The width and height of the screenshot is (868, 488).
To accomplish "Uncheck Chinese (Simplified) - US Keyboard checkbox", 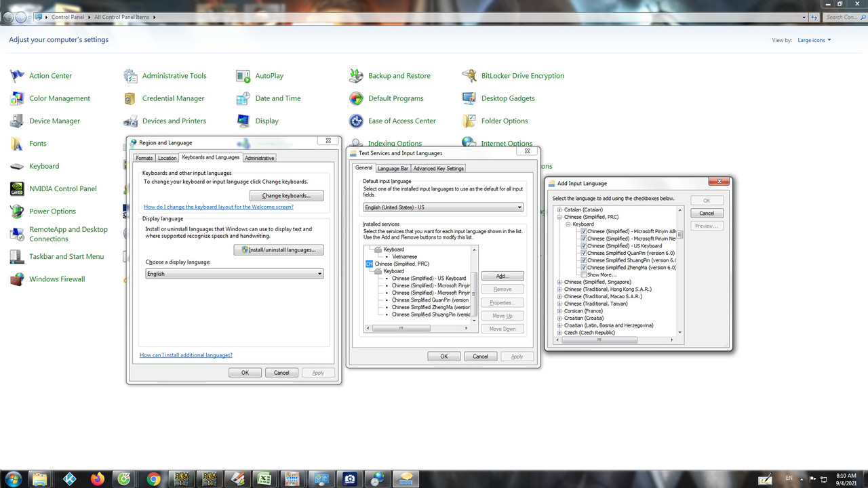I will tap(583, 246).
